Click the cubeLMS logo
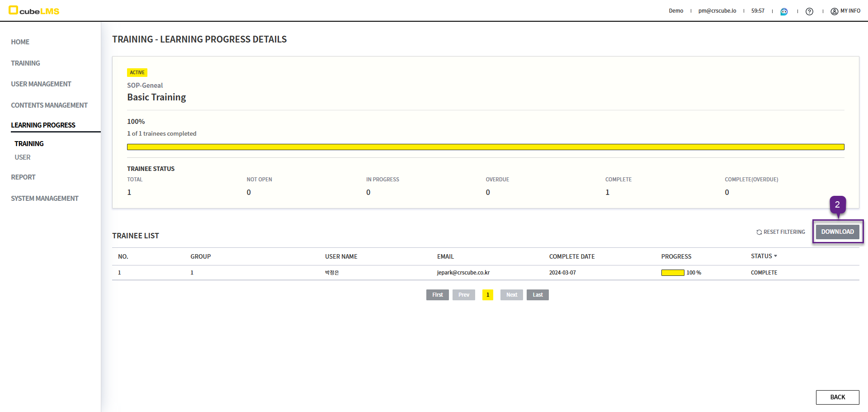The image size is (868, 412). [x=34, y=11]
